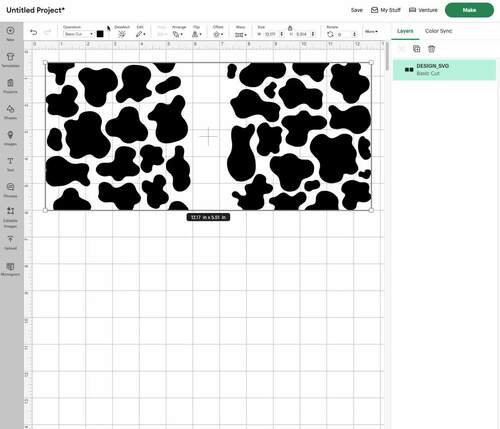
Task: Expand the More toolbar menu
Action: (x=371, y=32)
